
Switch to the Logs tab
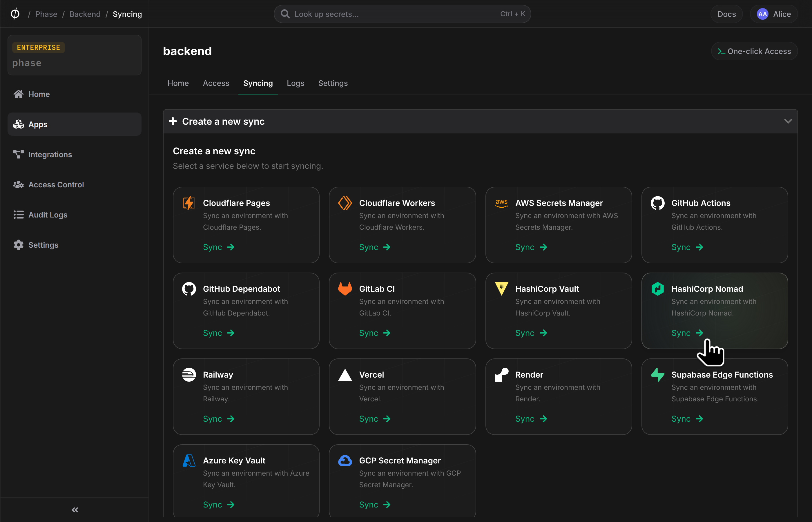(295, 83)
